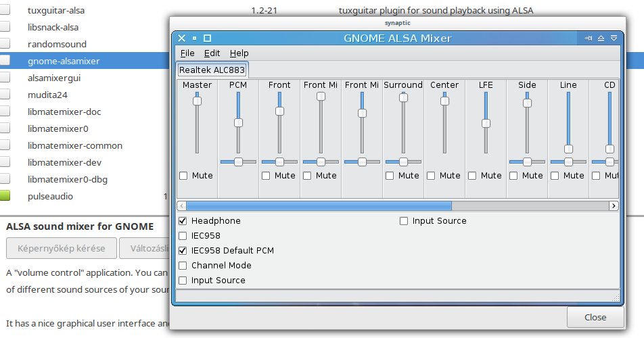Open the File menu in ALSA Mixer
The width and height of the screenshot is (644, 338).
click(187, 53)
